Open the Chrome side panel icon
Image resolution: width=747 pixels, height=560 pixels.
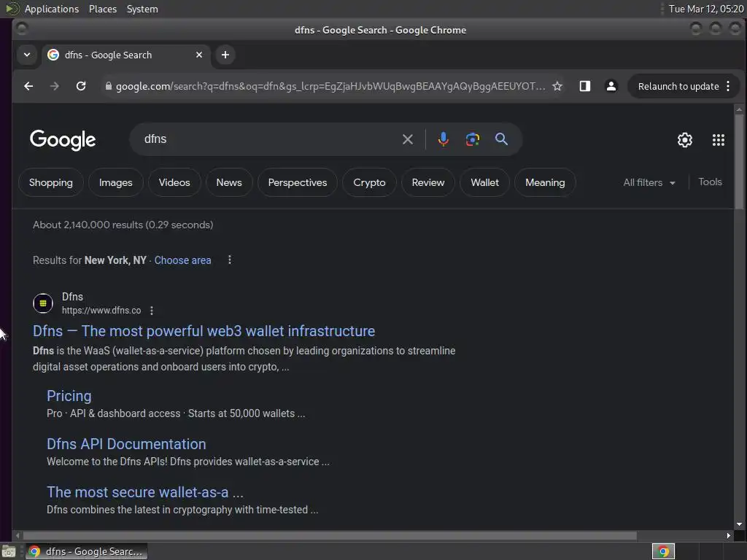585,86
